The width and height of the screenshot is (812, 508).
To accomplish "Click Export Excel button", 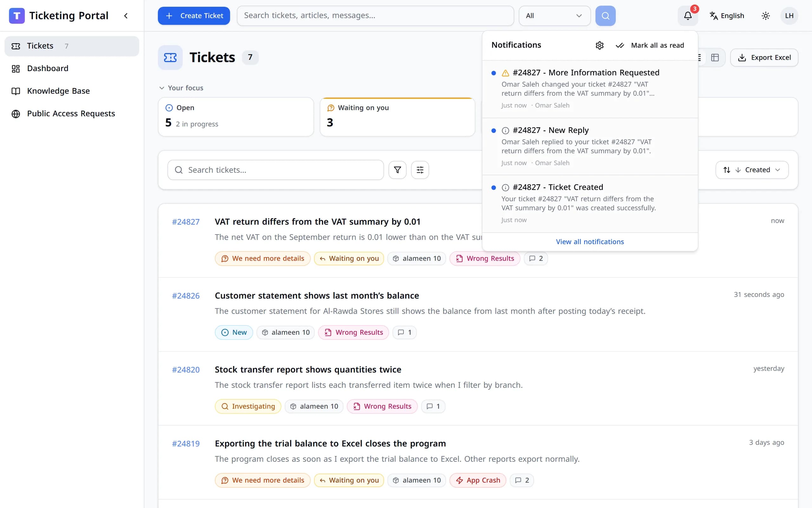I will coord(764,58).
